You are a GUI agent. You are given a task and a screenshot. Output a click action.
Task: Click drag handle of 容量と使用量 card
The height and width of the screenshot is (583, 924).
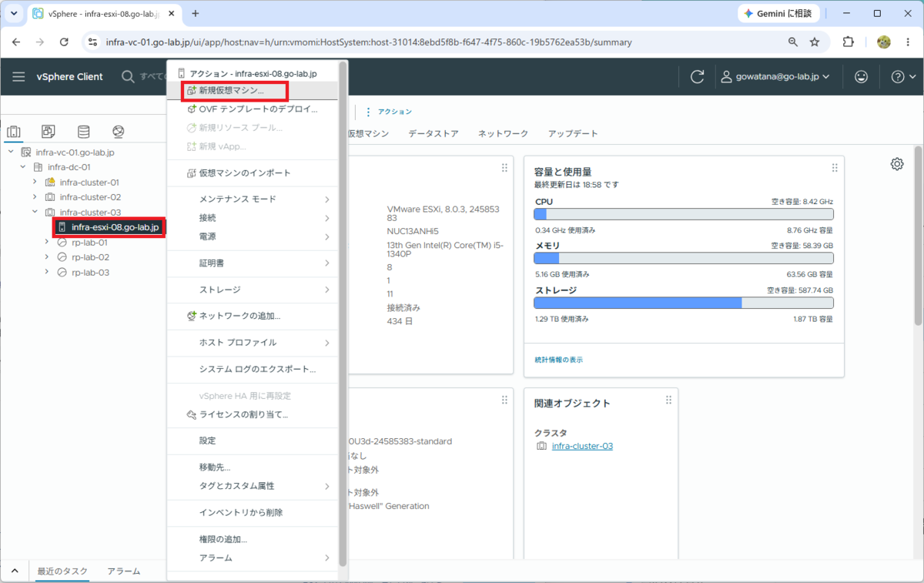coord(835,168)
